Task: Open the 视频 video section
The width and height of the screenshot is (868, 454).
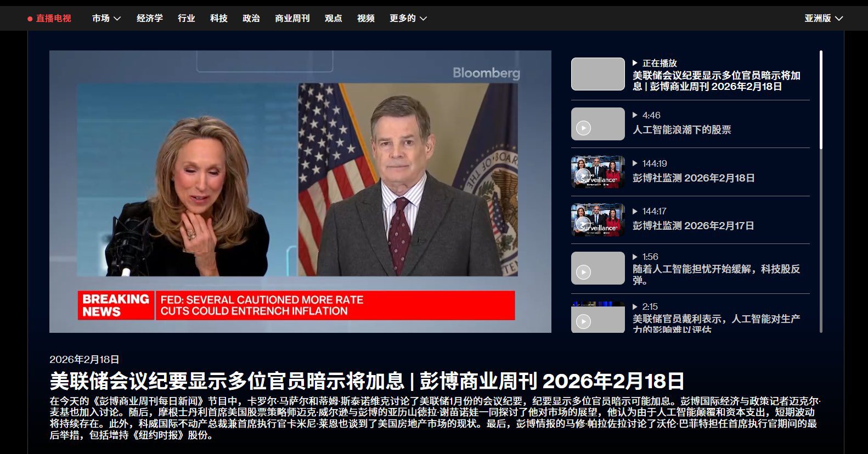Action: tap(366, 19)
